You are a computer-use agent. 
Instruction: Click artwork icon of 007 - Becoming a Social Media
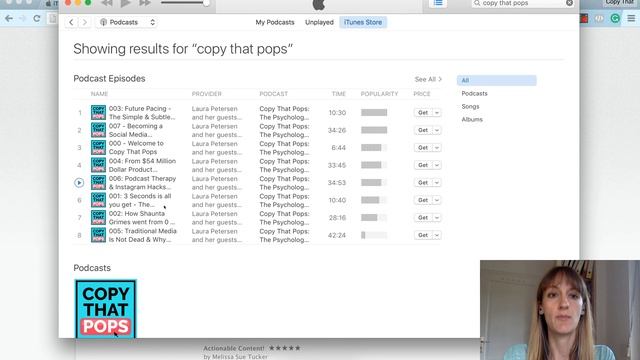pyautogui.click(x=98, y=130)
